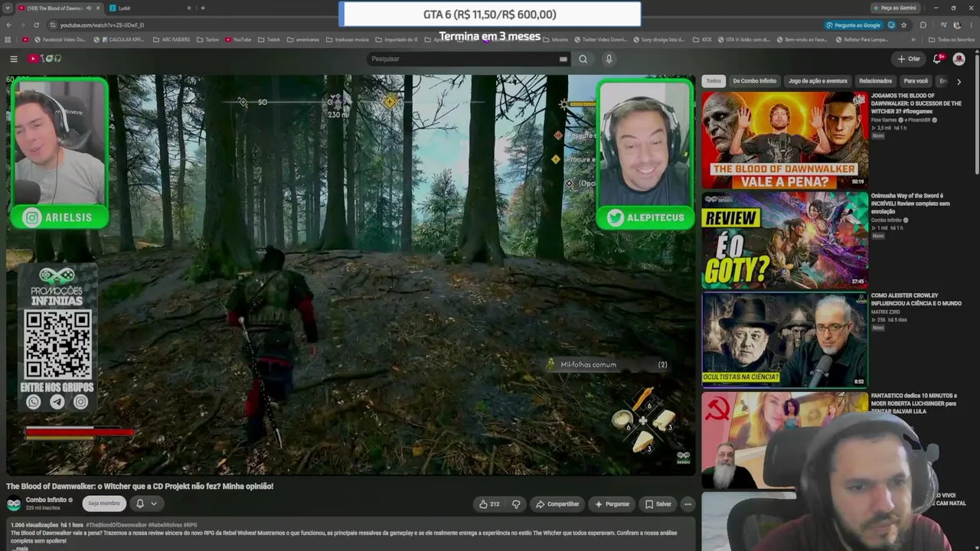Image resolution: width=980 pixels, height=551 pixels.
Task: View site information icon in address bar
Action: (x=51, y=24)
